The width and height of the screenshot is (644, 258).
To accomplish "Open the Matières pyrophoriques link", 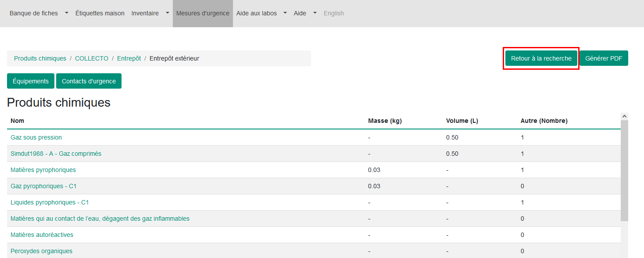I will 43,170.
